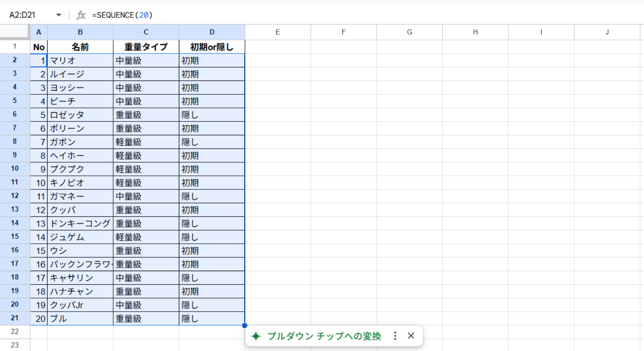Click 中量級 in the マリオ row

(146, 60)
